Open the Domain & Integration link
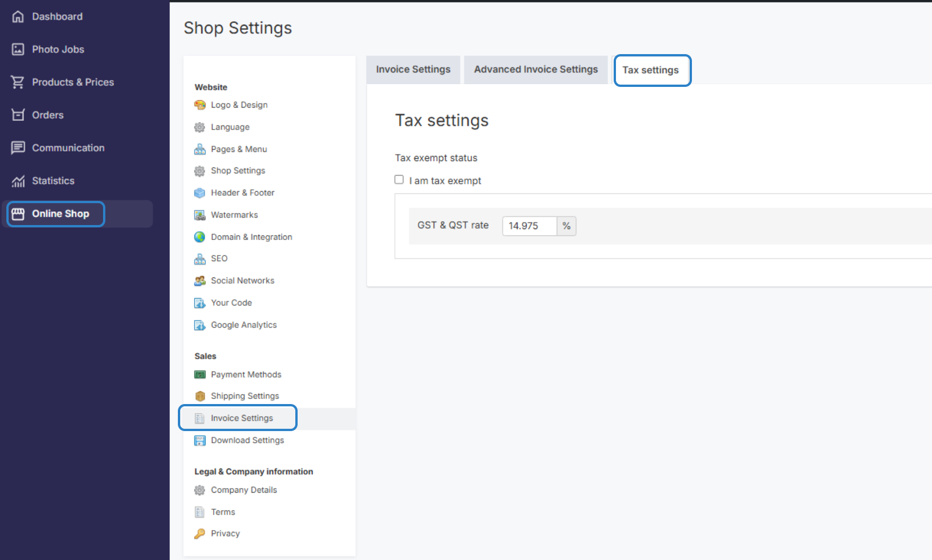 coord(252,237)
